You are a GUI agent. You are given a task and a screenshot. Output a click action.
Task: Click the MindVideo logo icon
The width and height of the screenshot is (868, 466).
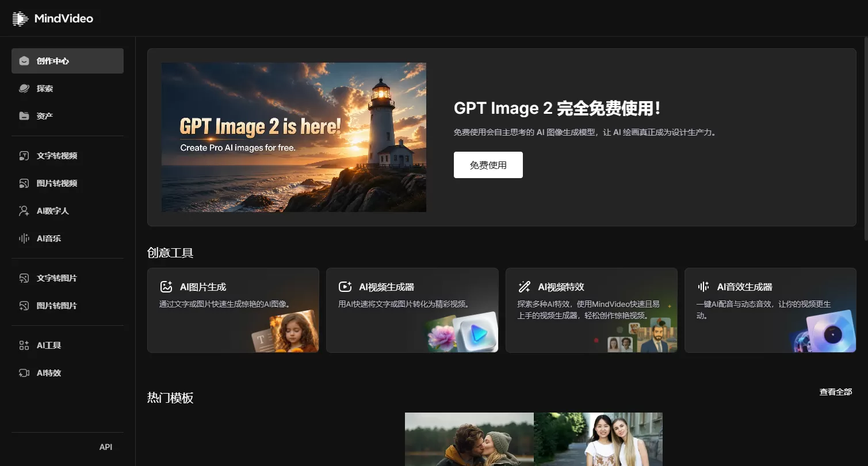(x=20, y=18)
